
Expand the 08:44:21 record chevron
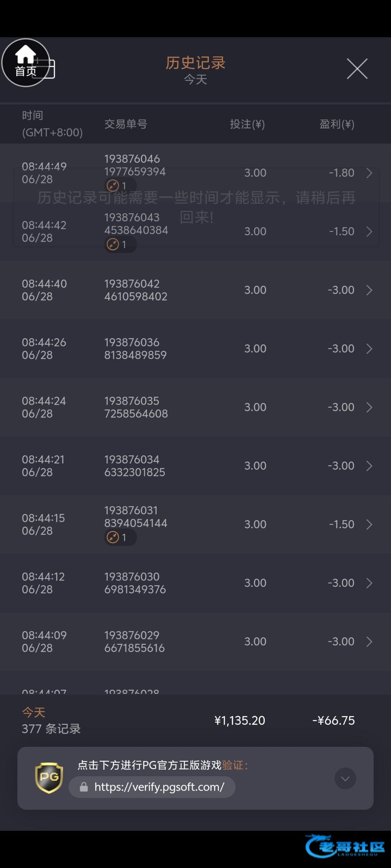click(369, 466)
